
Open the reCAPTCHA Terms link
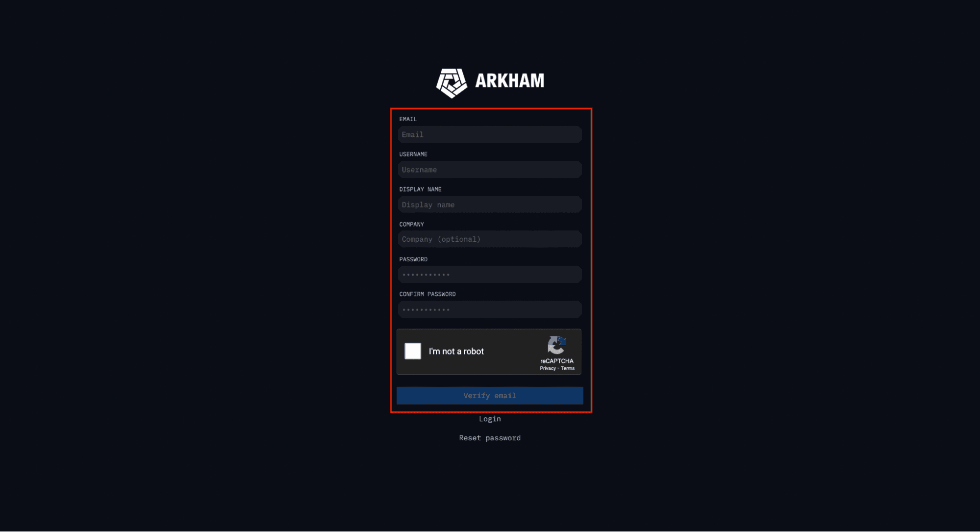point(568,368)
